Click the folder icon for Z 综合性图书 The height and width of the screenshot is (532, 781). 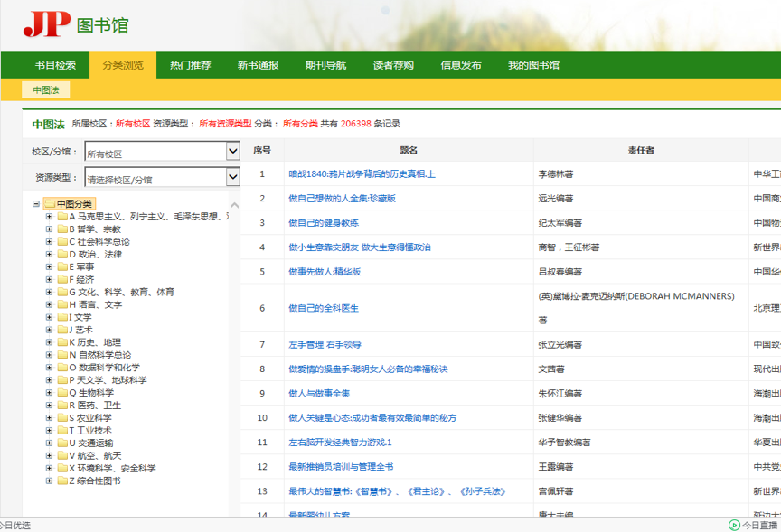tap(62, 481)
